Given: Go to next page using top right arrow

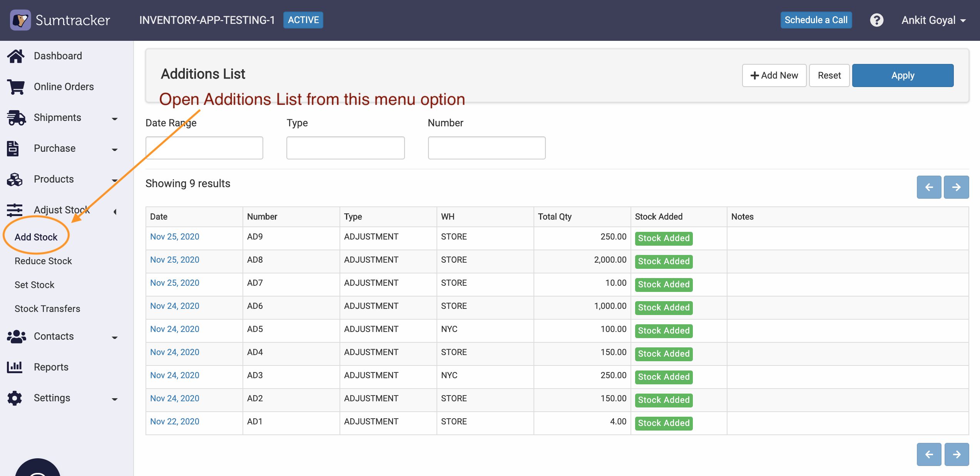Looking at the screenshot, I should [x=957, y=187].
